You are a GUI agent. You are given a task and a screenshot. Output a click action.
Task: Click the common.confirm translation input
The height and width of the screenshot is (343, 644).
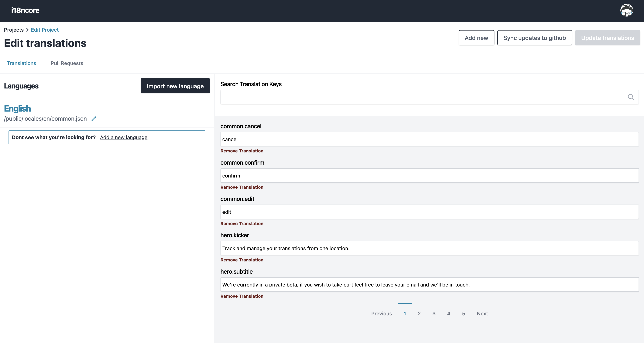pyautogui.click(x=429, y=175)
